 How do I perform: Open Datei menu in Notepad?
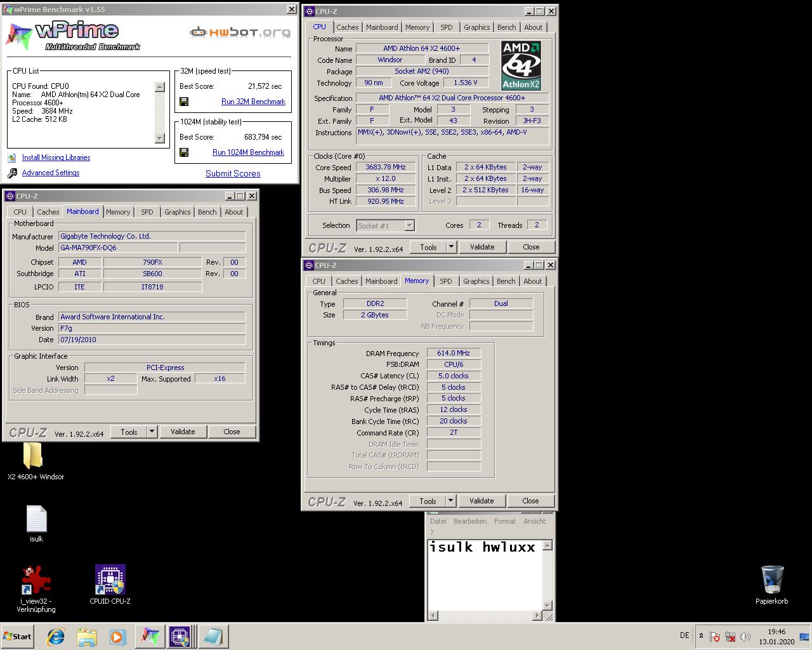[x=438, y=521]
